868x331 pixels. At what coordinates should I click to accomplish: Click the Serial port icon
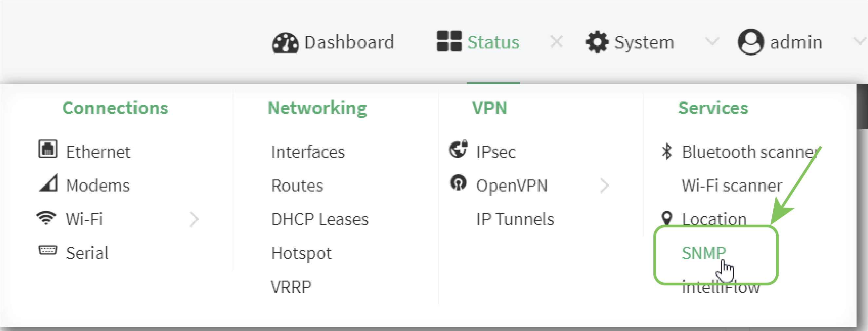click(x=48, y=250)
